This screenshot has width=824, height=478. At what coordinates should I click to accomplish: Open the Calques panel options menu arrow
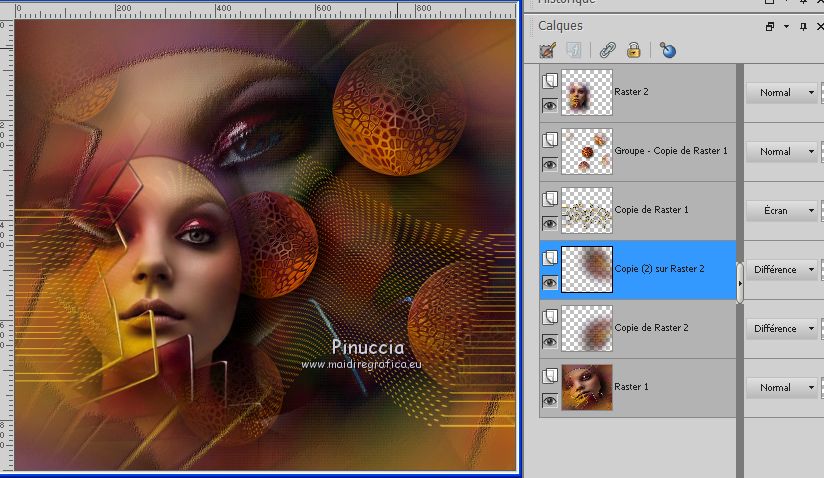(787, 26)
